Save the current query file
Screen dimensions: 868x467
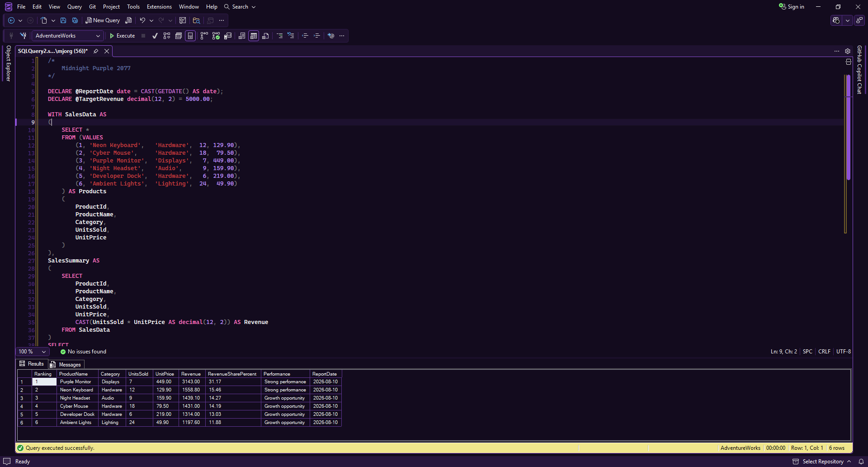click(63, 20)
